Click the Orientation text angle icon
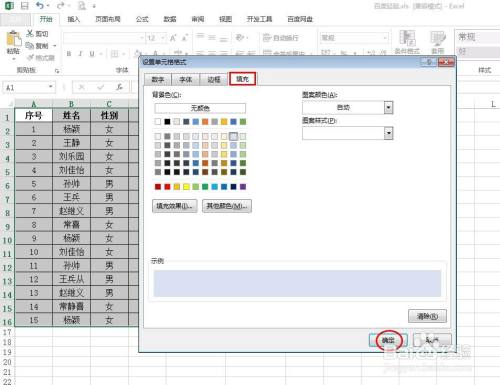Screen dimensions: 500x385 tap(239, 37)
